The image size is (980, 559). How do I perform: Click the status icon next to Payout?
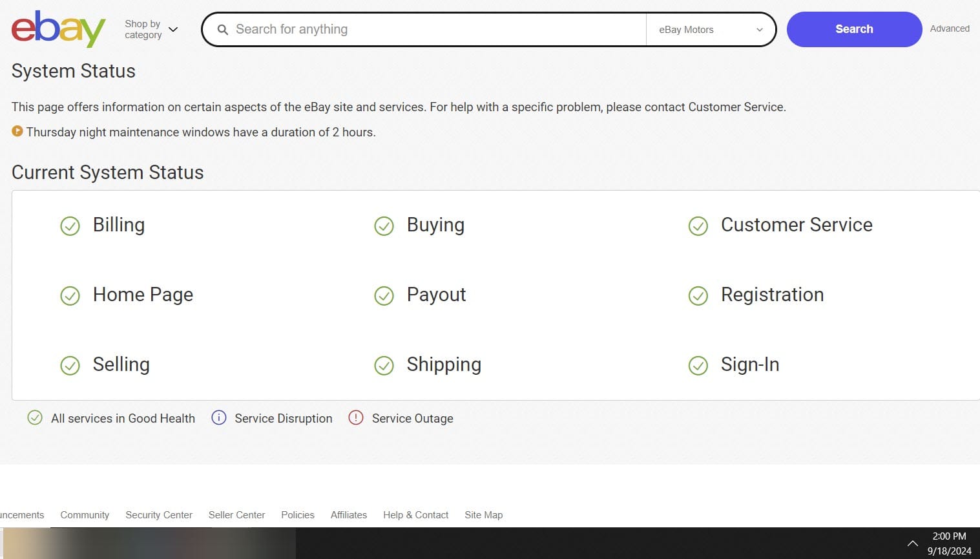coord(384,296)
